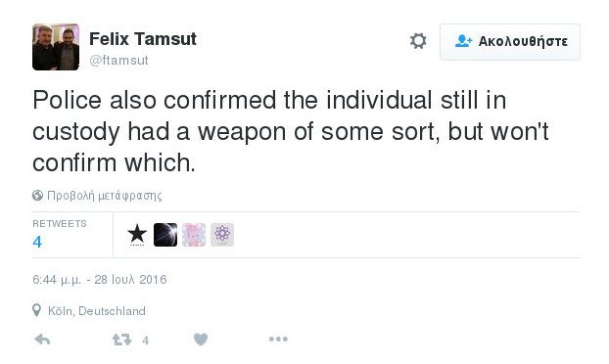609x364 pixels.
Task: View the pink retweeter avatar
Action: [x=194, y=235]
